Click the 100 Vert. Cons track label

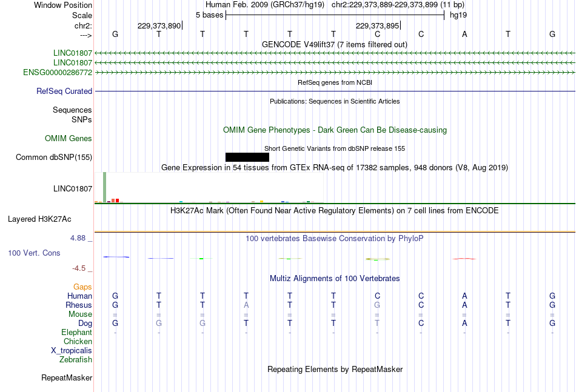coord(34,253)
